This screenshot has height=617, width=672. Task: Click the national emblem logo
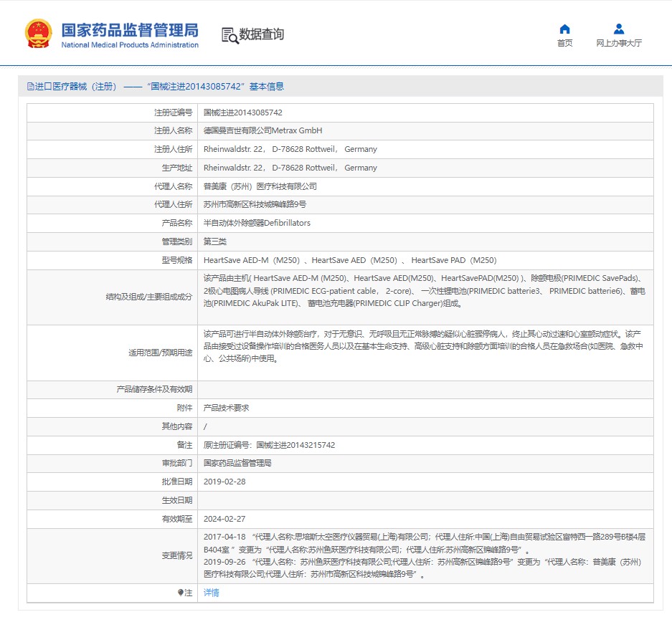click(x=38, y=34)
